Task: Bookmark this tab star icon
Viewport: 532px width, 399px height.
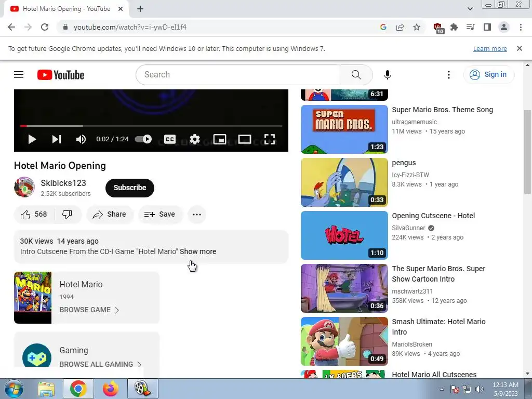Action: click(417, 27)
